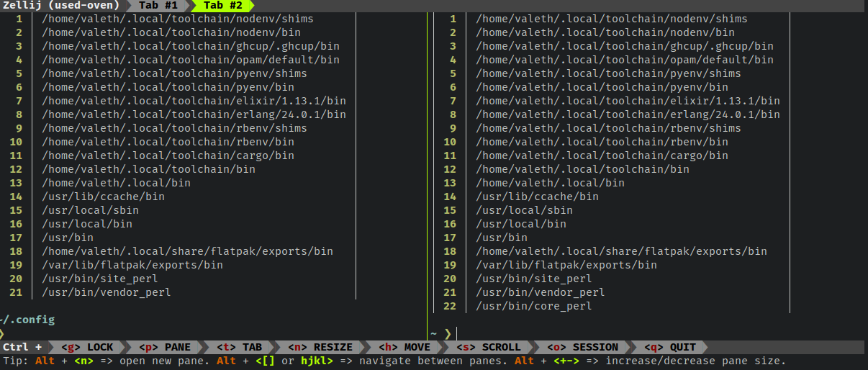
Task: Click right pane line number 22
Action: tap(450, 306)
